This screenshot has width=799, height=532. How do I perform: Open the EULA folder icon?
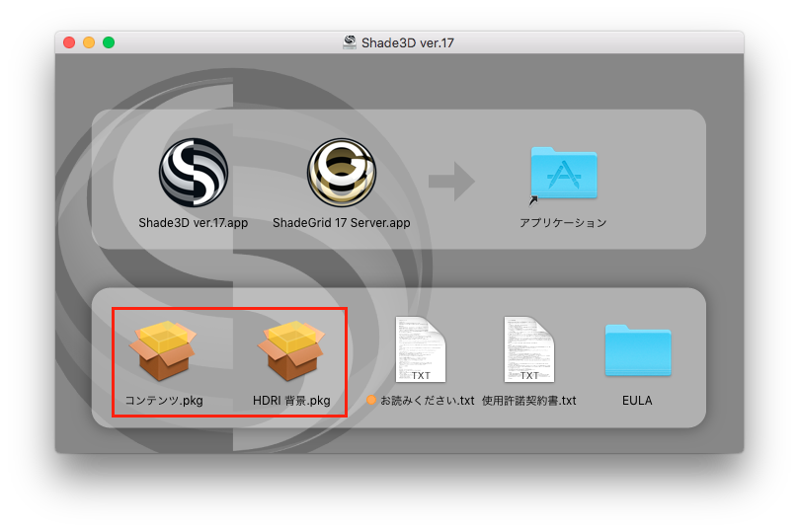pos(637,350)
